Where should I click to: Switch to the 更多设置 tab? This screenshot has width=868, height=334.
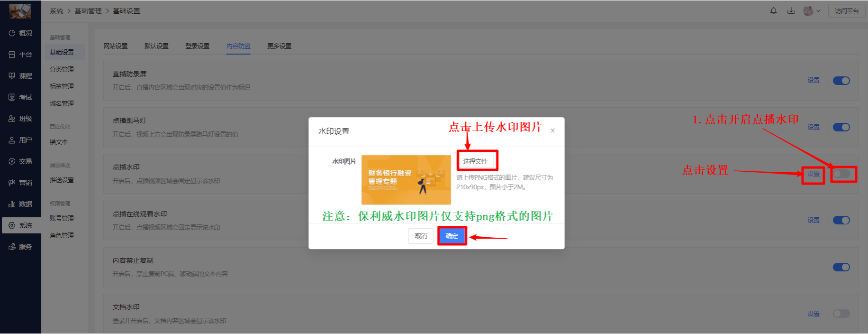pyautogui.click(x=279, y=46)
